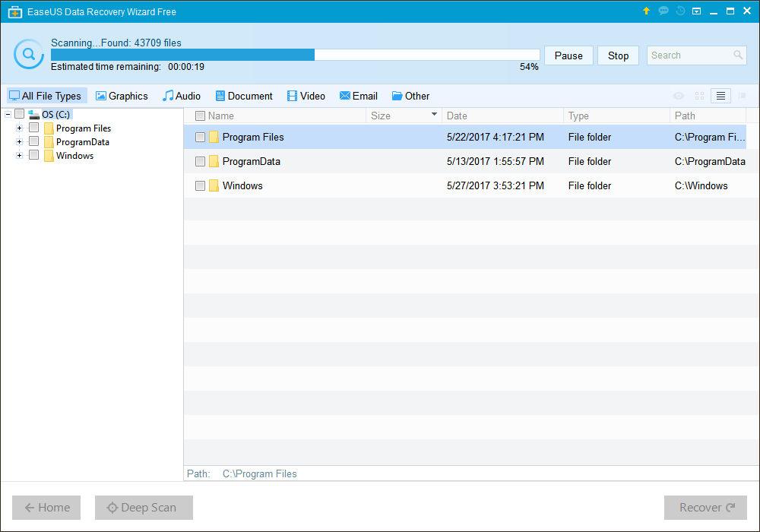Check the Windows folder row checkbox

point(201,186)
